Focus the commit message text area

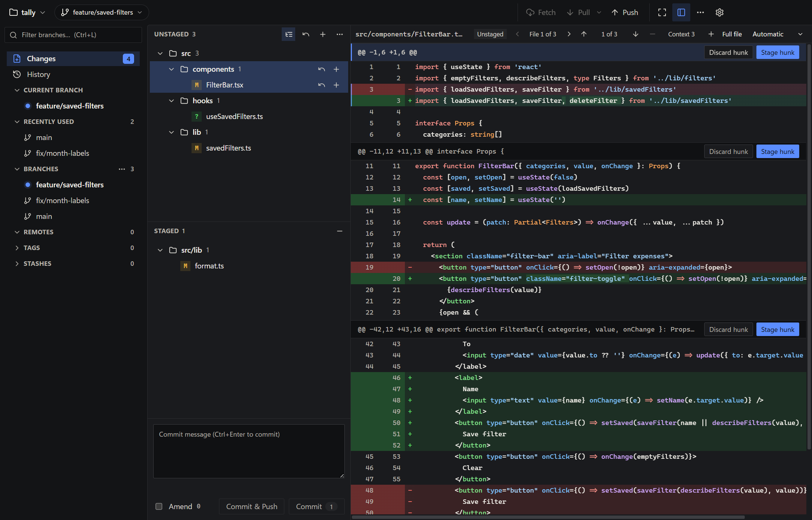(249, 451)
